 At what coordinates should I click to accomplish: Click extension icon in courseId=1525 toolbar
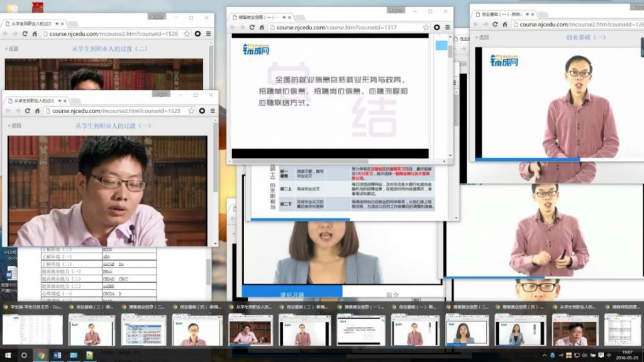[x=203, y=111]
